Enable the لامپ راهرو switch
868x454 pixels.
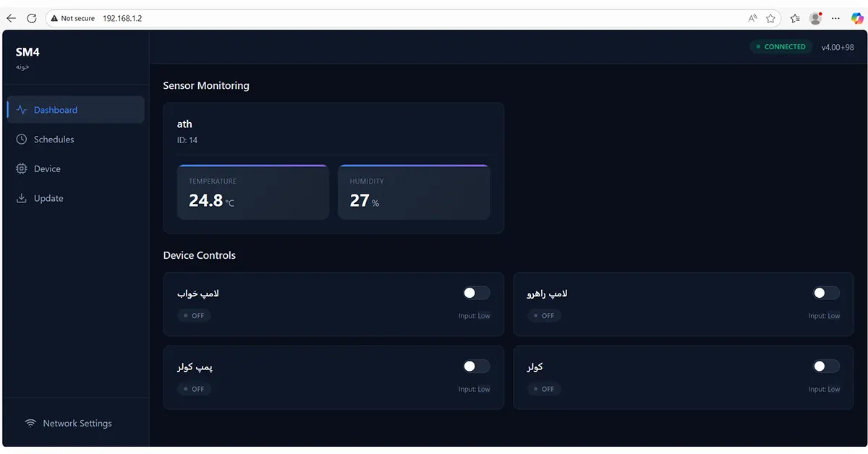coord(826,293)
